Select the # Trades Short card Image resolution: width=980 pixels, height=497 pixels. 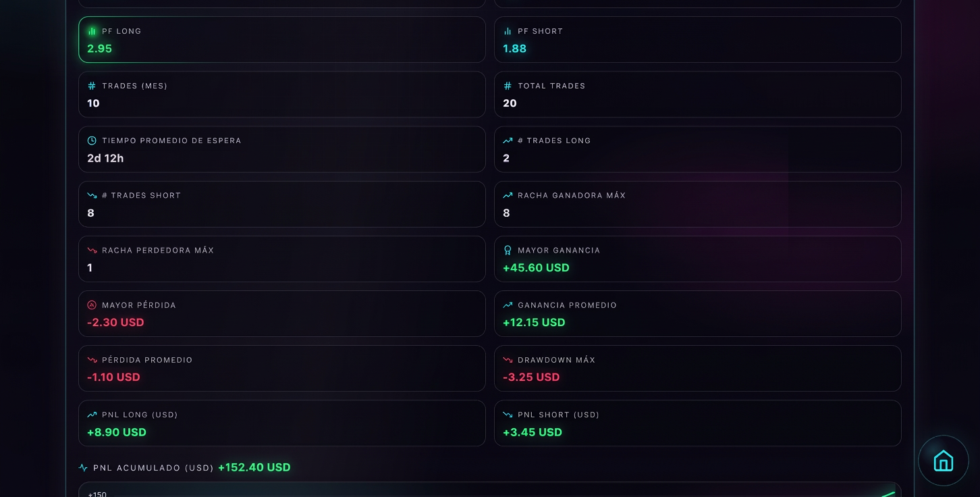(281, 204)
